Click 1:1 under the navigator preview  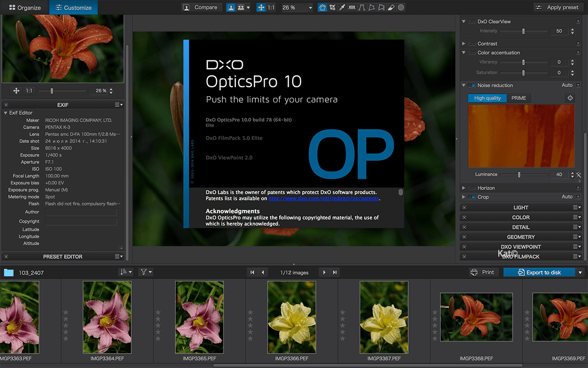tap(29, 91)
